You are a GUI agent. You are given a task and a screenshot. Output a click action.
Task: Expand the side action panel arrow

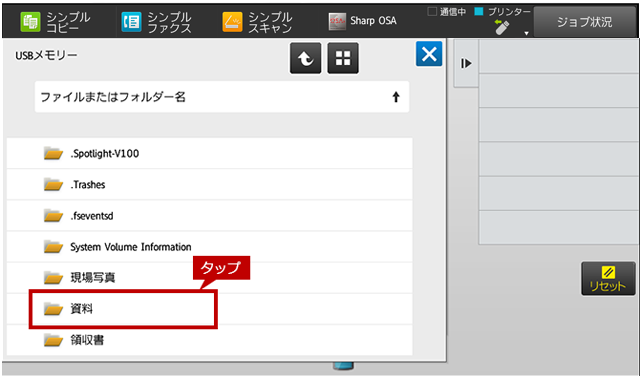click(466, 63)
